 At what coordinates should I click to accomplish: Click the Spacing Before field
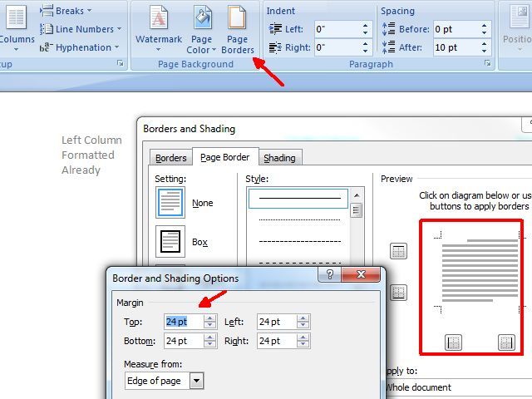click(x=456, y=29)
